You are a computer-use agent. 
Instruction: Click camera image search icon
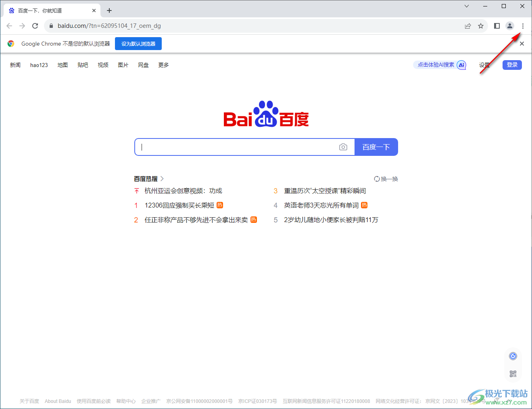[x=343, y=147]
